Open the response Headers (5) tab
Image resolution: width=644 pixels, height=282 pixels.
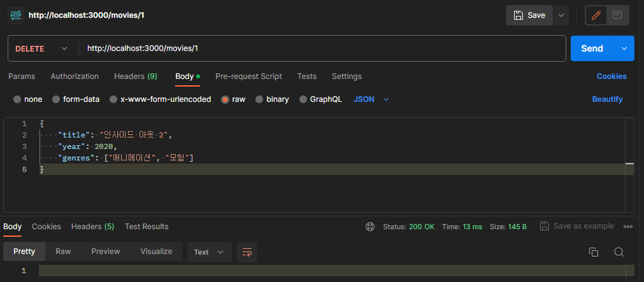coord(92,227)
